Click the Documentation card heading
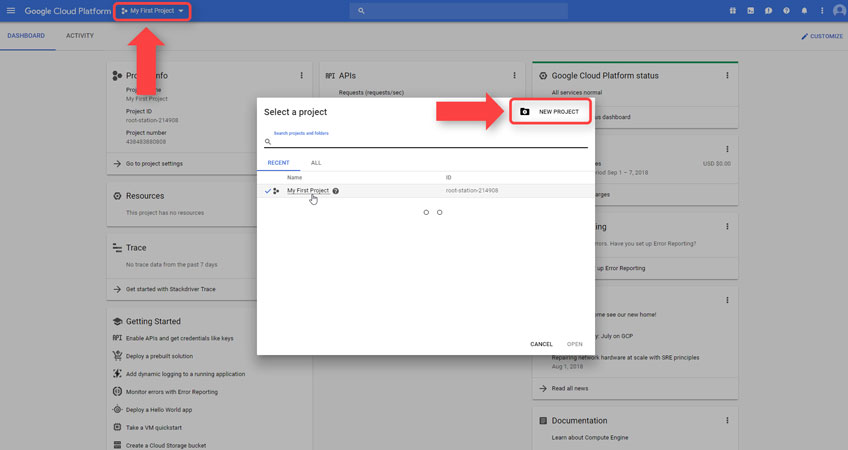The image size is (848, 450). pos(579,420)
